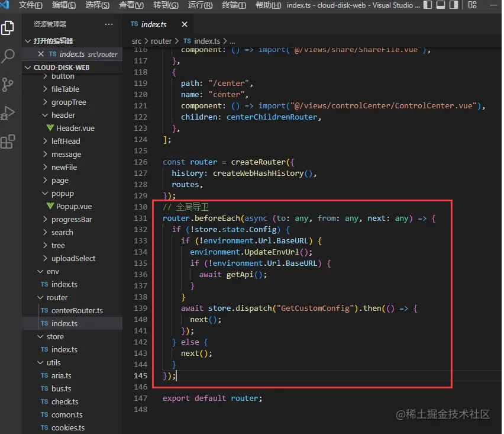Expand the search folder
504x434 pixels.
tap(72, 232)
